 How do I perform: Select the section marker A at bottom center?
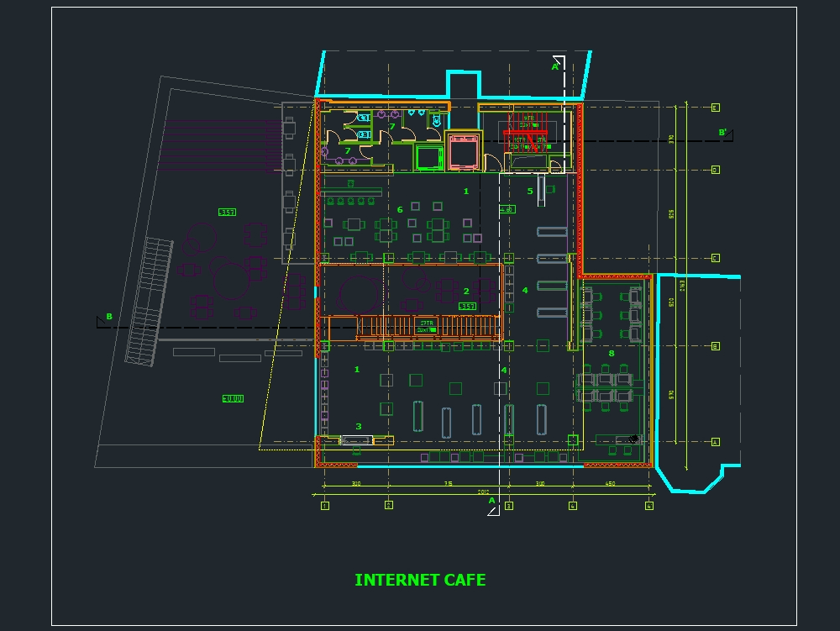pyautogui.click(x=491, y=500)
